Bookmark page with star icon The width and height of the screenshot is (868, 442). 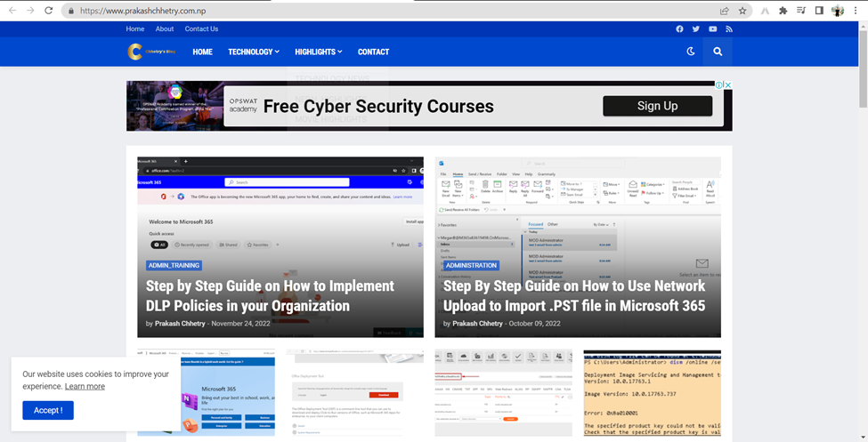tap(742, 11)
